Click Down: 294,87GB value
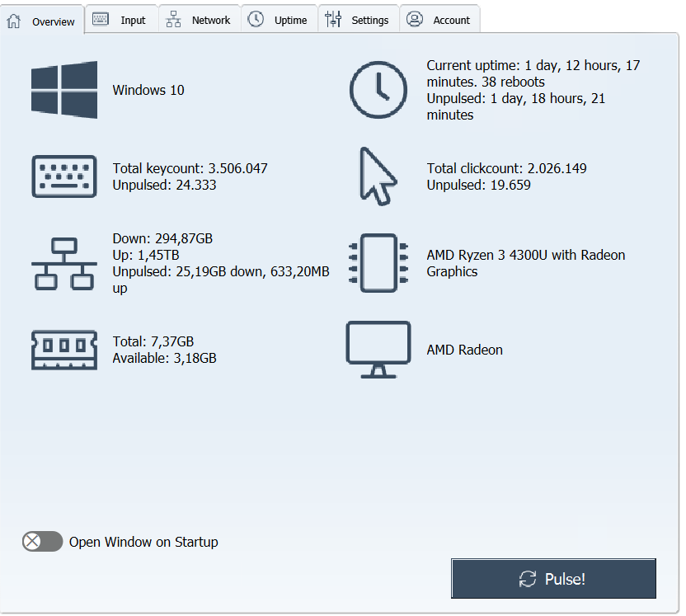The width and height of the screenshot is (686, 616). coord(162,238)
